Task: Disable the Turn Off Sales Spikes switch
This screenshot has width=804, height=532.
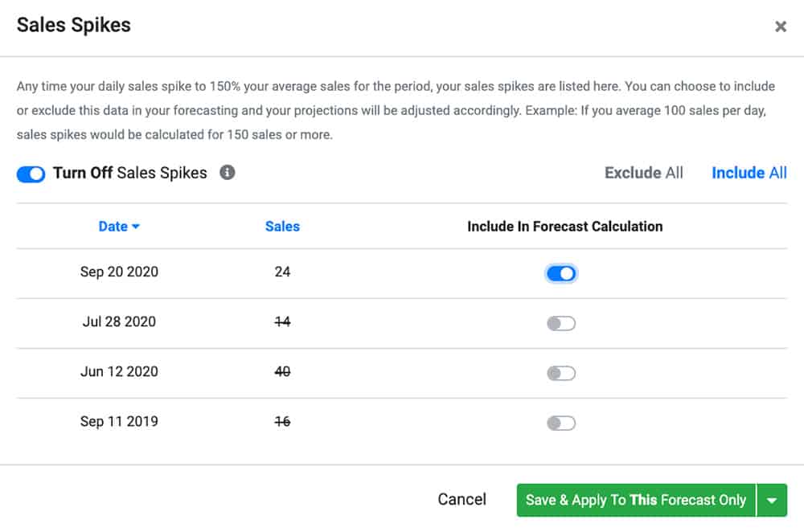Action: tap(31, 174)
